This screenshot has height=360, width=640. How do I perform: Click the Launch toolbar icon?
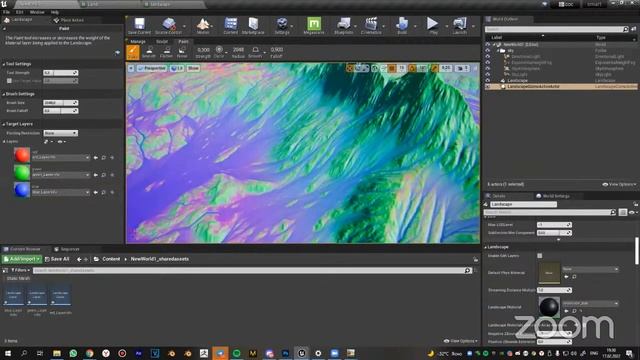[x=460, y=26]
